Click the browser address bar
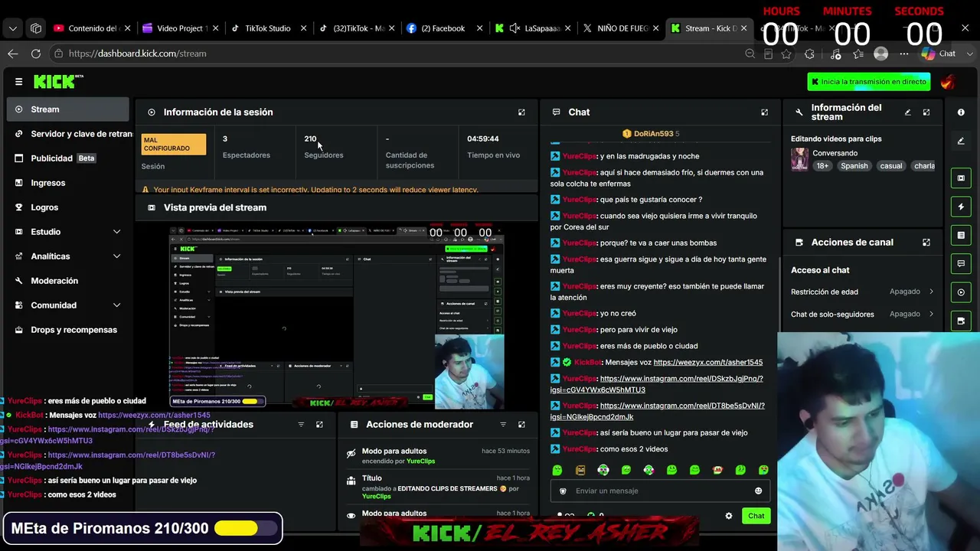 click(x=398, y=54)
